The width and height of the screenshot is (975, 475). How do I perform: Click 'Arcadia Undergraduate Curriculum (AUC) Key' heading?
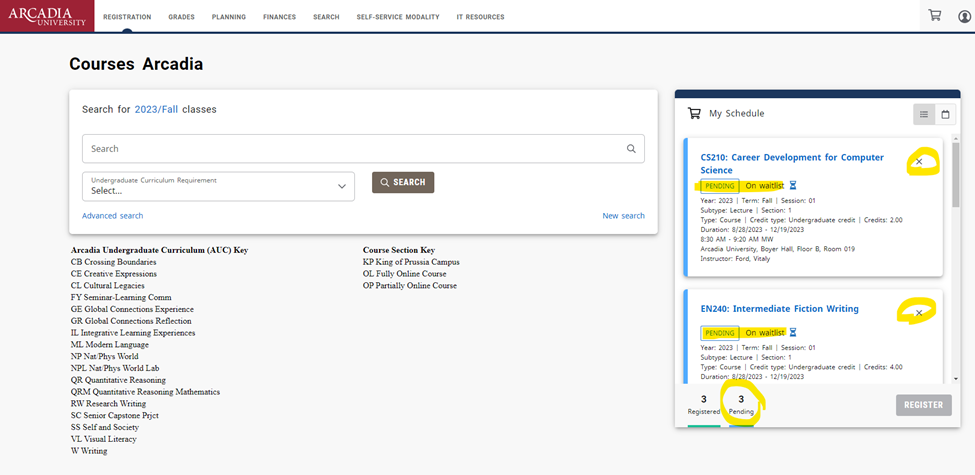(159, 251)
